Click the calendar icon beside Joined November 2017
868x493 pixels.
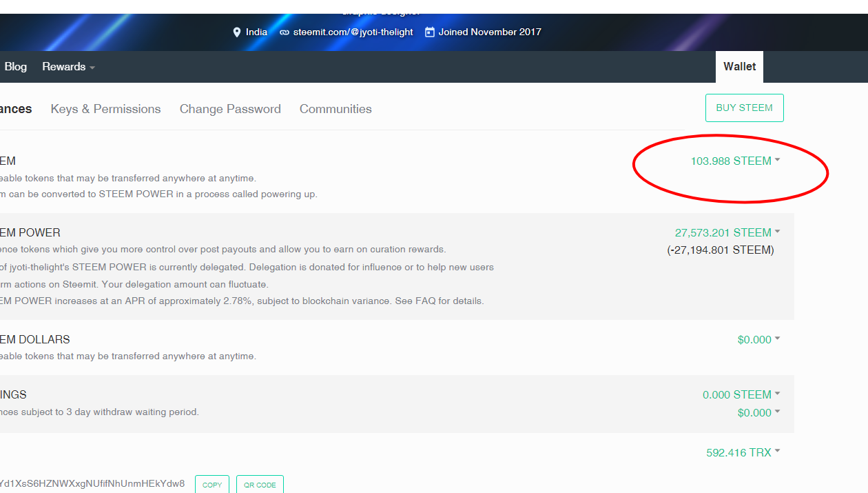430,32
